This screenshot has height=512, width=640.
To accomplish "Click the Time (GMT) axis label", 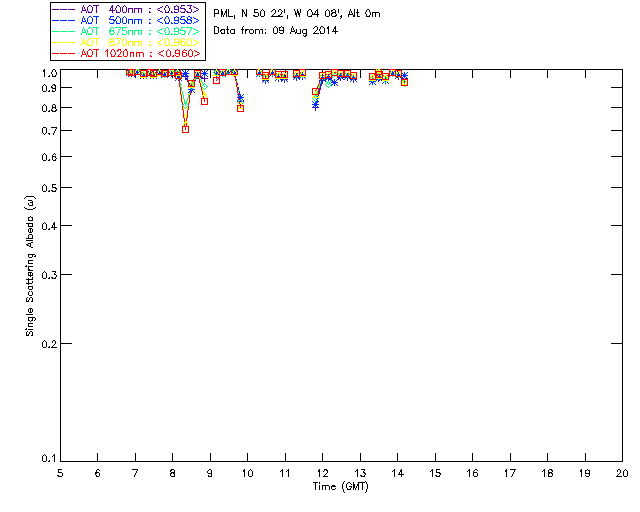I will pos(340,487).
